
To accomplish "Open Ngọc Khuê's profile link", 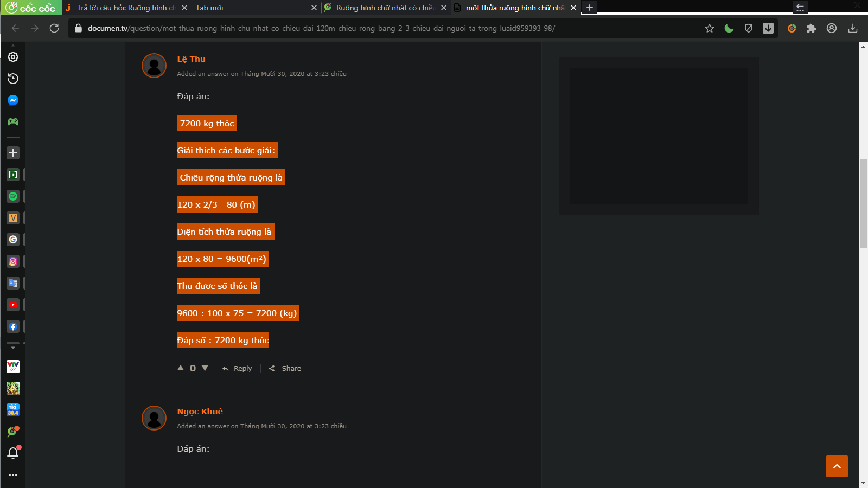I will pos(200,412).
